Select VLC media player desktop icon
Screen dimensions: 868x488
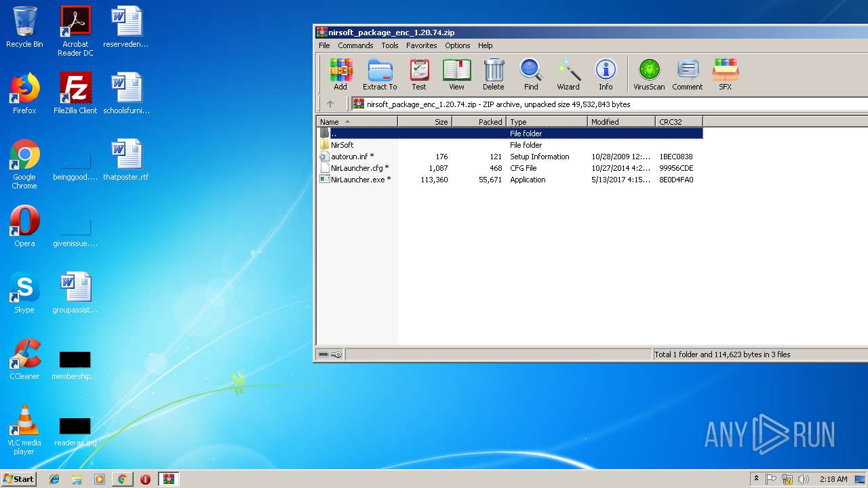(24, 430)
